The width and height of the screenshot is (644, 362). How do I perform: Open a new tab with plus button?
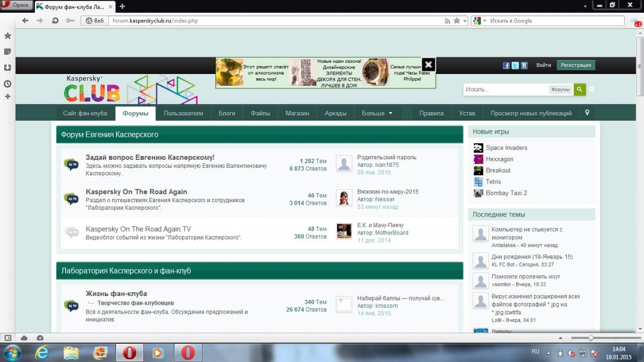pyautogui.click(x=122, y=6)
